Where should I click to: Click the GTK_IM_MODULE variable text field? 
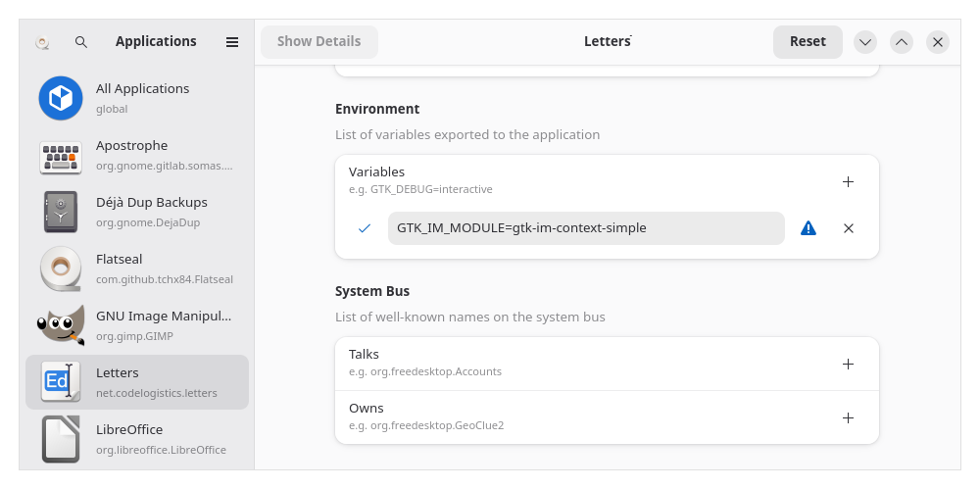(x=585, y=228)
